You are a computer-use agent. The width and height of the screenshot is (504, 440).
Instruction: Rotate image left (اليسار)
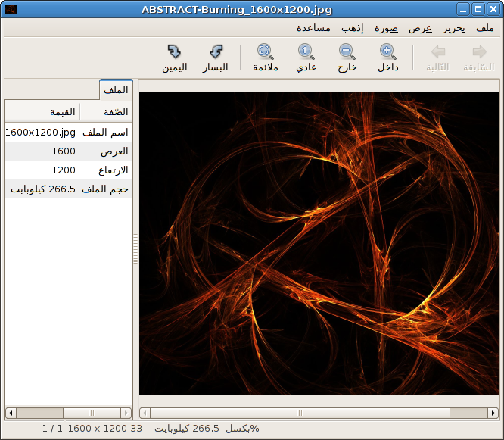216,58
